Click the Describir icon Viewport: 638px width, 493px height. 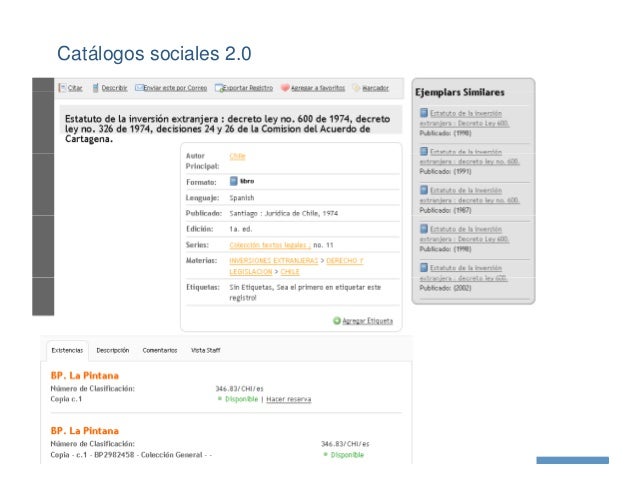tap(96, 87)
